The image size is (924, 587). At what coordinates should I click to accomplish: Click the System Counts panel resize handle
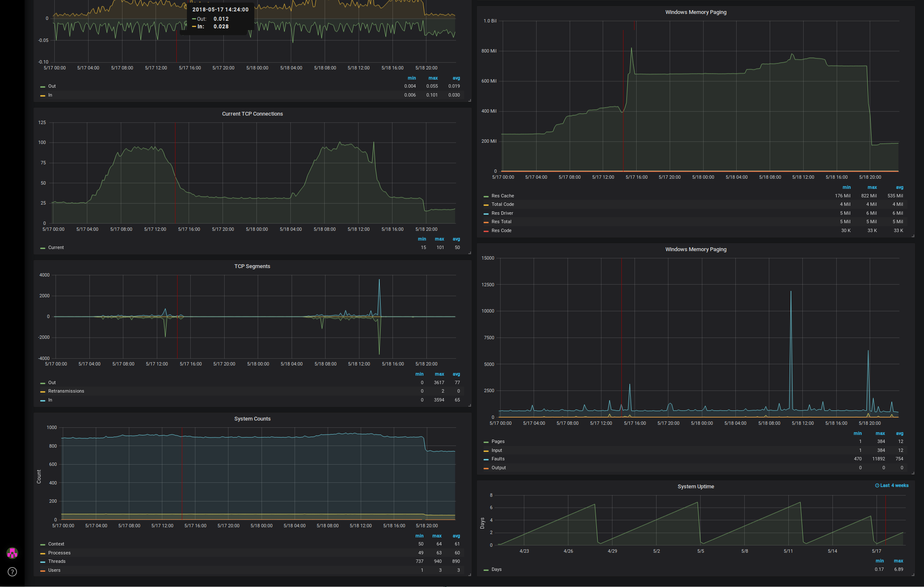469,575
